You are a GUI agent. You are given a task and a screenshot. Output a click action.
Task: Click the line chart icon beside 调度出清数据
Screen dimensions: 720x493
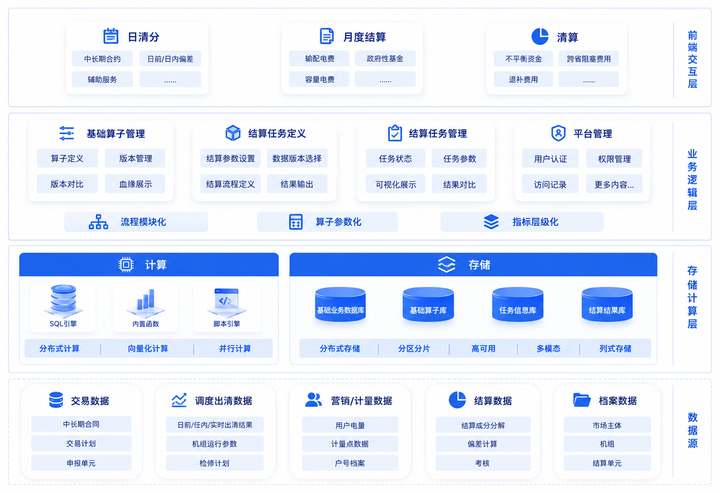point(179,400)
